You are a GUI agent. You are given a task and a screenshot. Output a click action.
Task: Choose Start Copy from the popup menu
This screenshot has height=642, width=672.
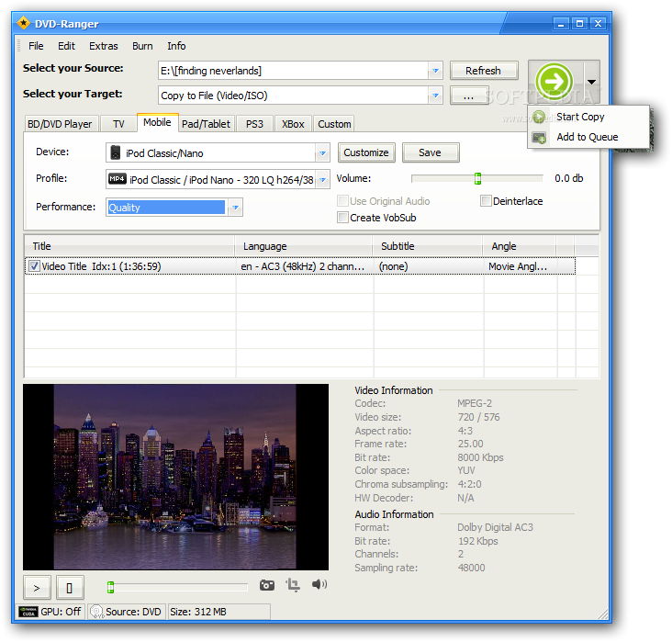tap(580, 117)
